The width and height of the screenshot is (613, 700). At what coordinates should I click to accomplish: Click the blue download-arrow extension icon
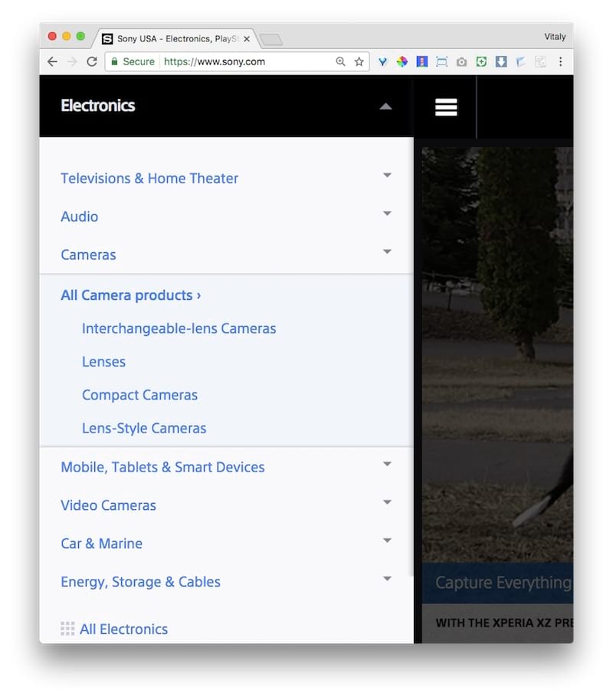501,61
